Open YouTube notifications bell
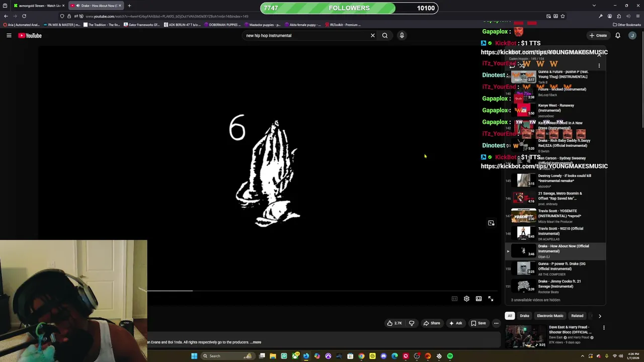 pyautogui.click(x=618, y=36)
